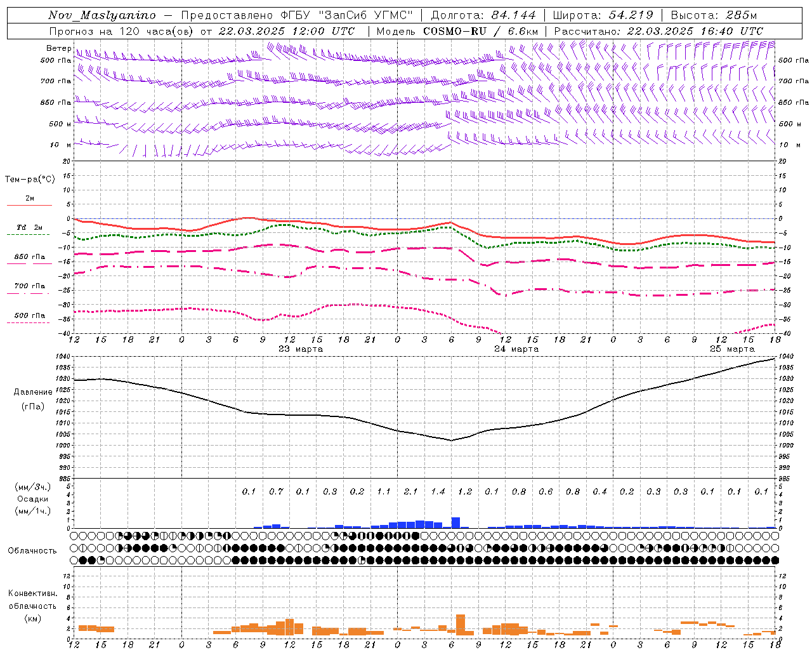Image resolution: width=812 pixels, height=650 pixels.
Task: Click the '(мм/3ч.)' precipitation unit label
Action: click(33, 487)
